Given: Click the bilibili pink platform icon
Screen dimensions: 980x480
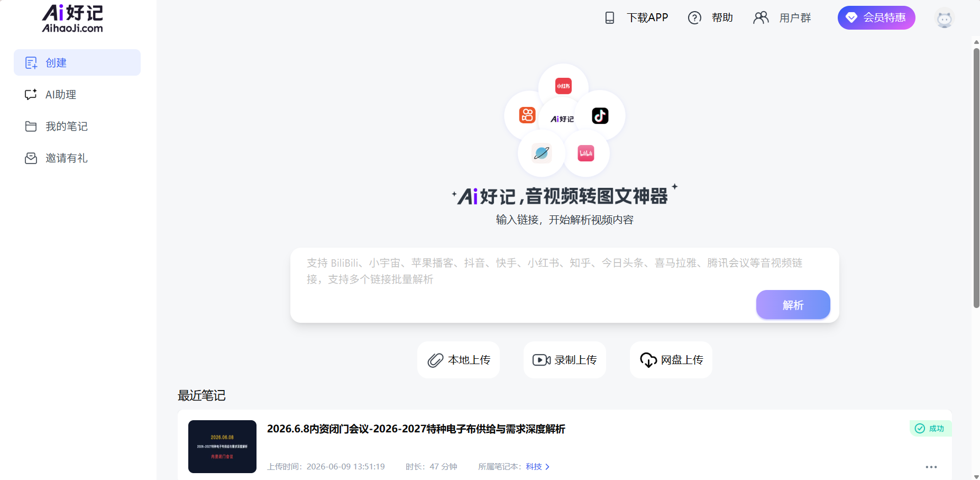Looking at the screenshot, I should (586, 153).
